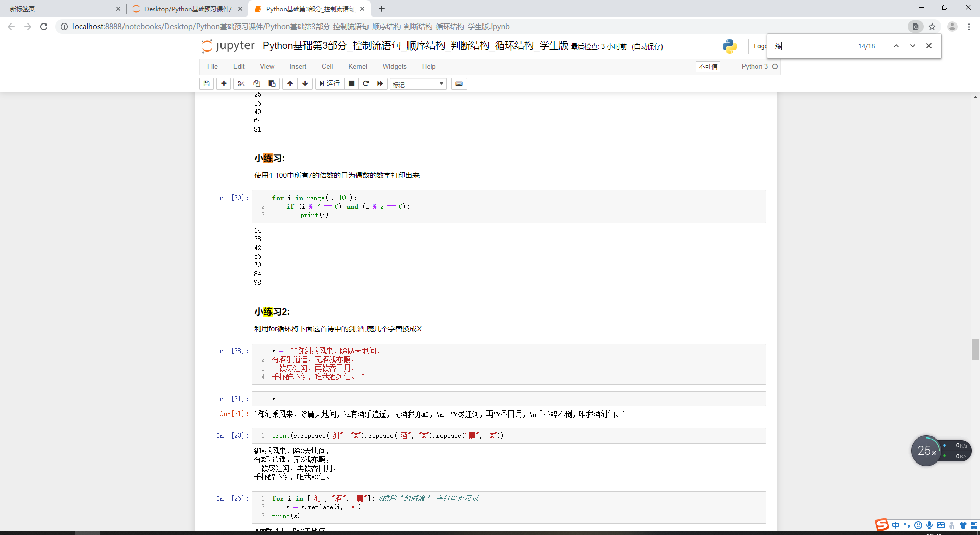Go back to the previous browser page
Image resolution: width=980 pixels, height=535 pixels.
[x=11, y=27]
